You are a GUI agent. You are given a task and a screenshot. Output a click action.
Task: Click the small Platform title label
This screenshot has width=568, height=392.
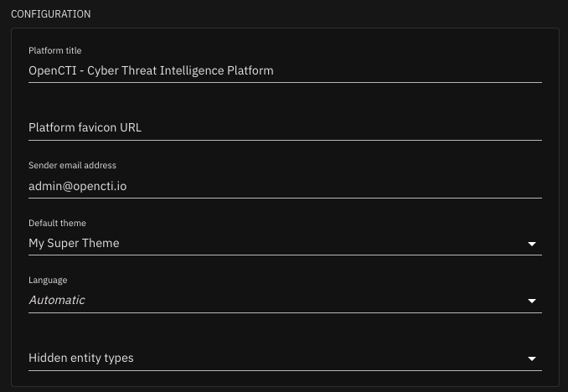click(x=55, y=51)
